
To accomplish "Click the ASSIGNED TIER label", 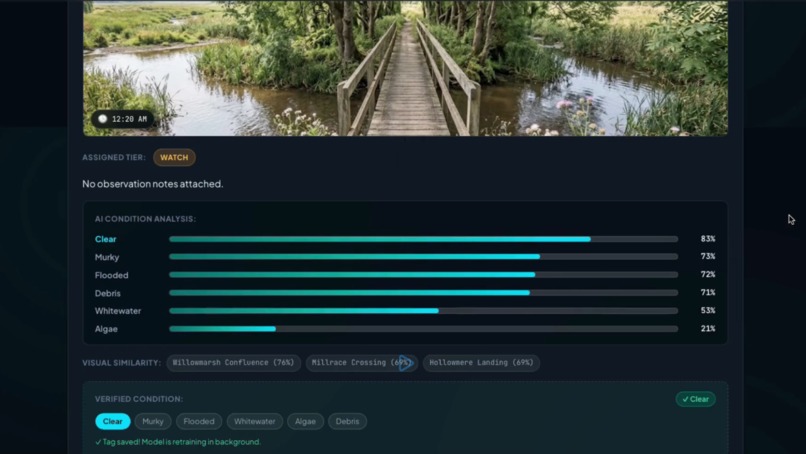I will tap(114, 157).
